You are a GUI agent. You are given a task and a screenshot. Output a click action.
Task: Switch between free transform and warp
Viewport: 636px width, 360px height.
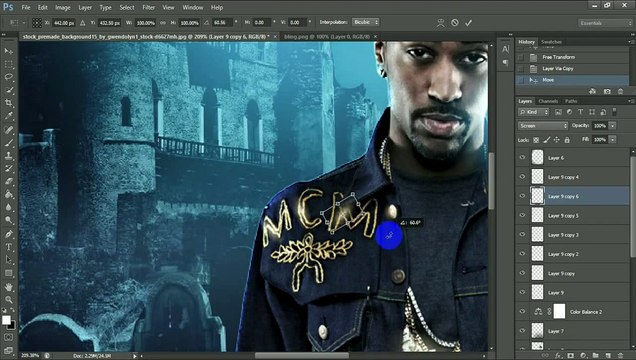pos(440,23)
